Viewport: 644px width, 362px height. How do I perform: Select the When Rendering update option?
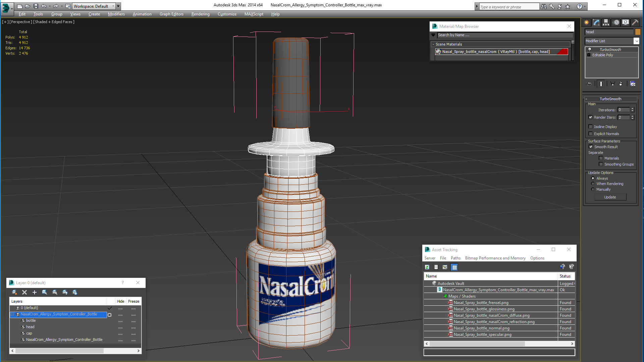(x=593, y=184)
